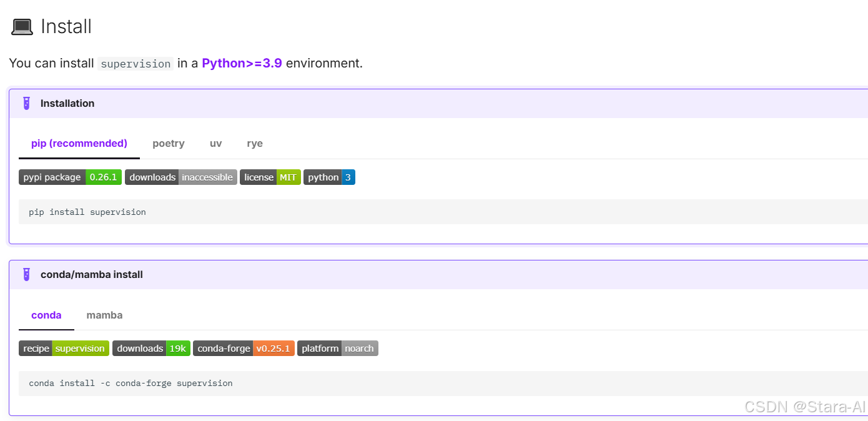Click the laptop icon beside Install heading
This screenshot has width=868, height=421.
(x=22, y=27)
